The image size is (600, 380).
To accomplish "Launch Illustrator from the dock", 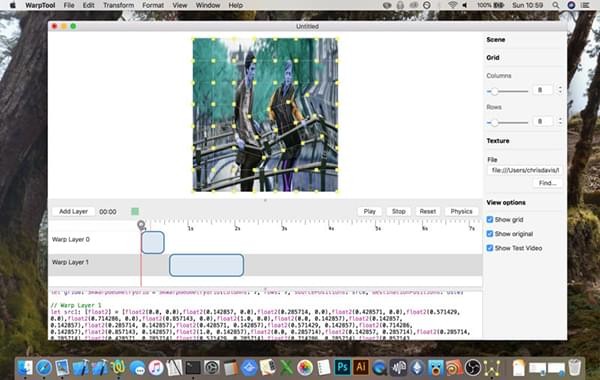I will coord(360,367).
